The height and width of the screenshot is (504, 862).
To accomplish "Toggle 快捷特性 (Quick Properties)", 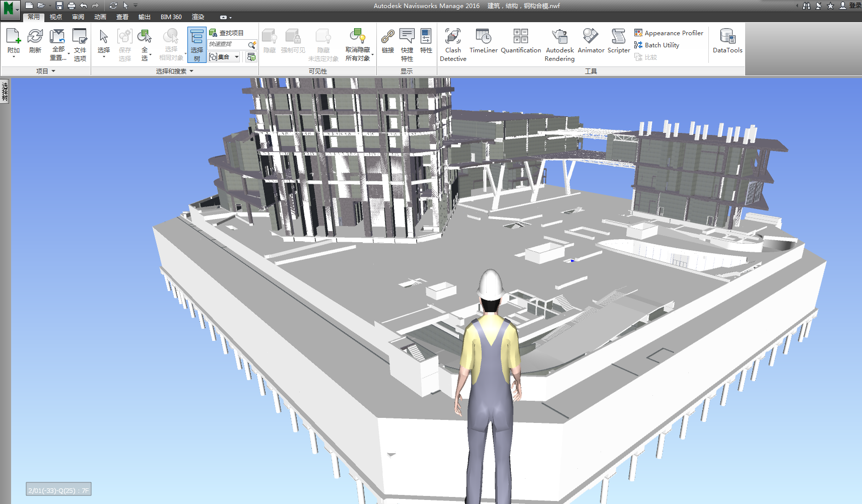I will (407, 44).
